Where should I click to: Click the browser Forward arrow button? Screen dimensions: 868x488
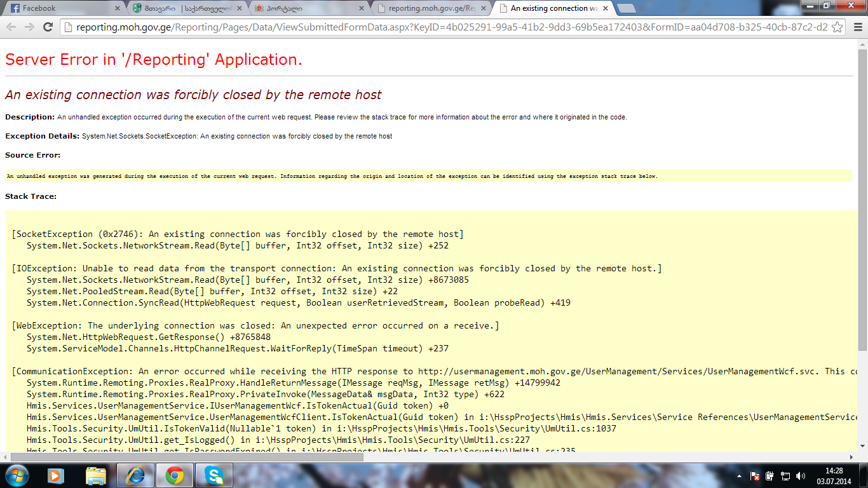(29, 27)
